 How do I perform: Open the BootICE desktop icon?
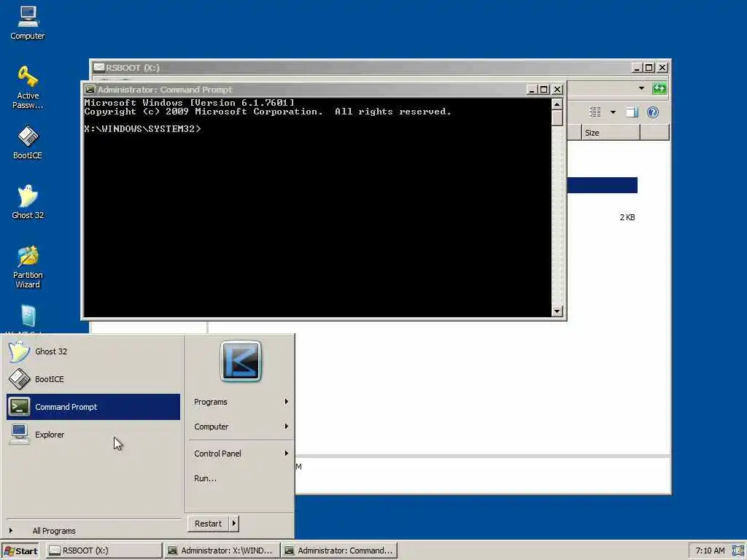tap(28, 143)
